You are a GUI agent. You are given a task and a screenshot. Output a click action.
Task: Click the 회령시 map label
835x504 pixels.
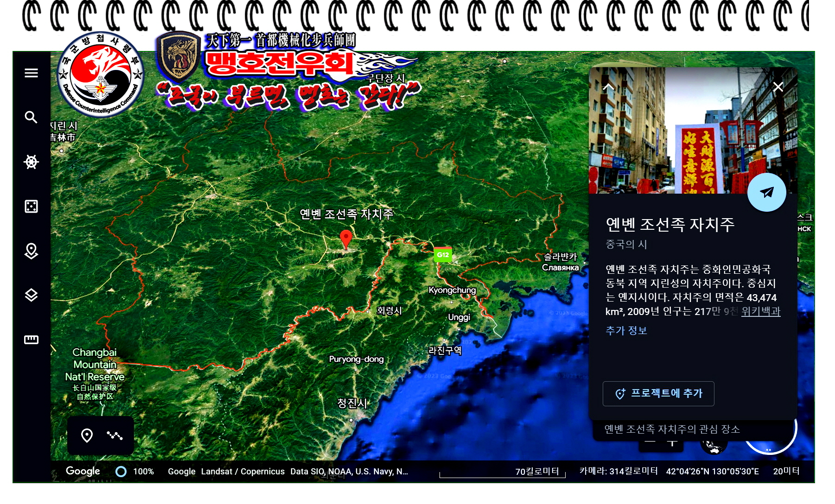(x=389, y=310)
